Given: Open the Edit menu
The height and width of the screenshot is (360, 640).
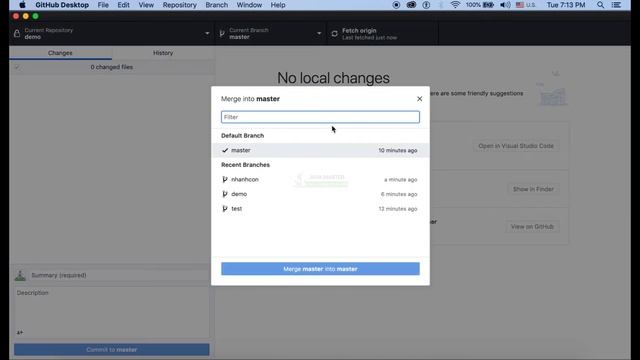Looking at the screenshot, I should [x=123, y=5].
